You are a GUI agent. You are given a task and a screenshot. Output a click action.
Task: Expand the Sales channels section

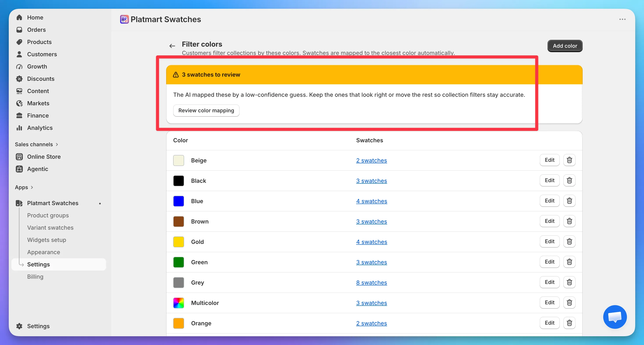(x=37, y=144)
